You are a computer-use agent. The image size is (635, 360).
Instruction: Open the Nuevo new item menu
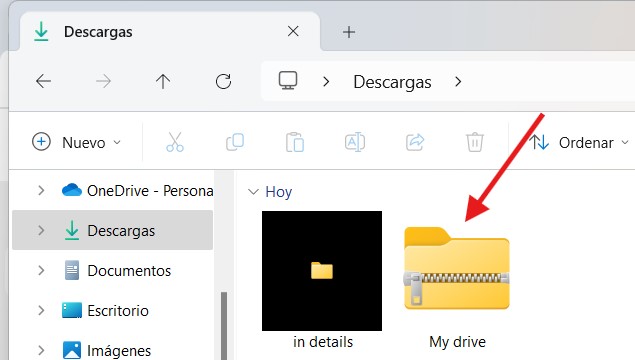(x=76, y=142)
